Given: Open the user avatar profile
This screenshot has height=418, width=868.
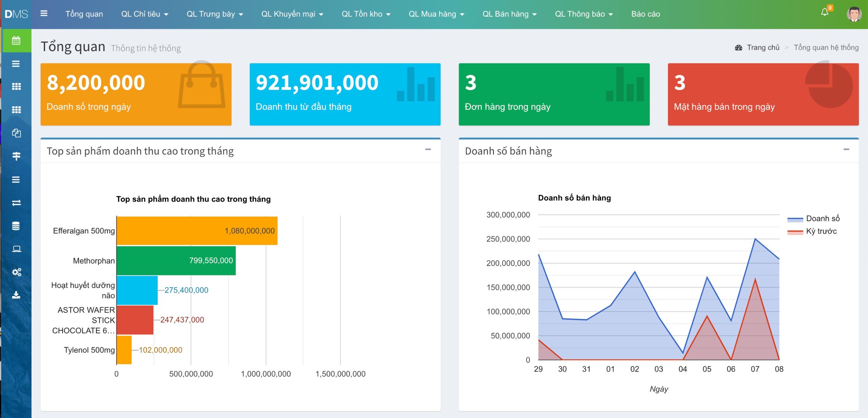Looking at the screenshot, I should [854, 14].
